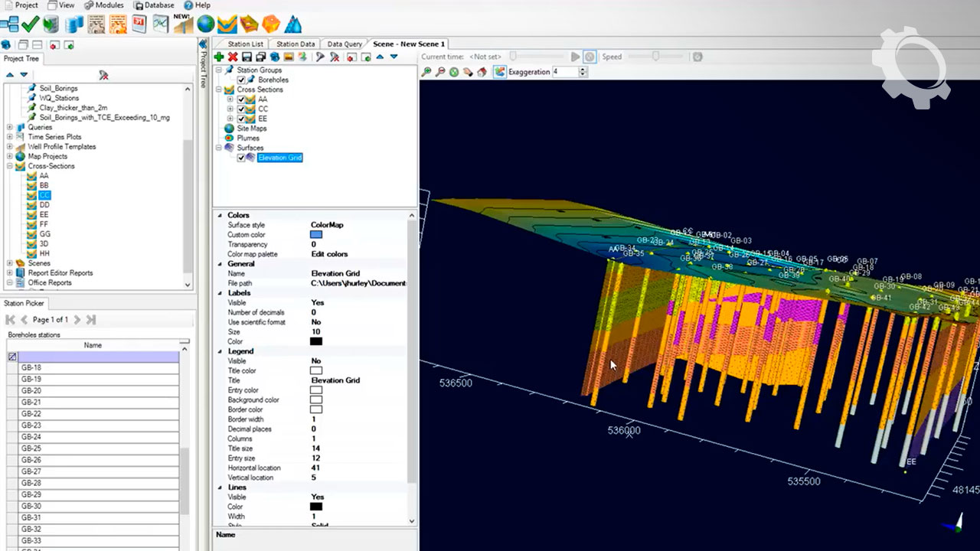Click the Custom color blue swatch
The image size is (980, 551).
[x=315, y=235]
